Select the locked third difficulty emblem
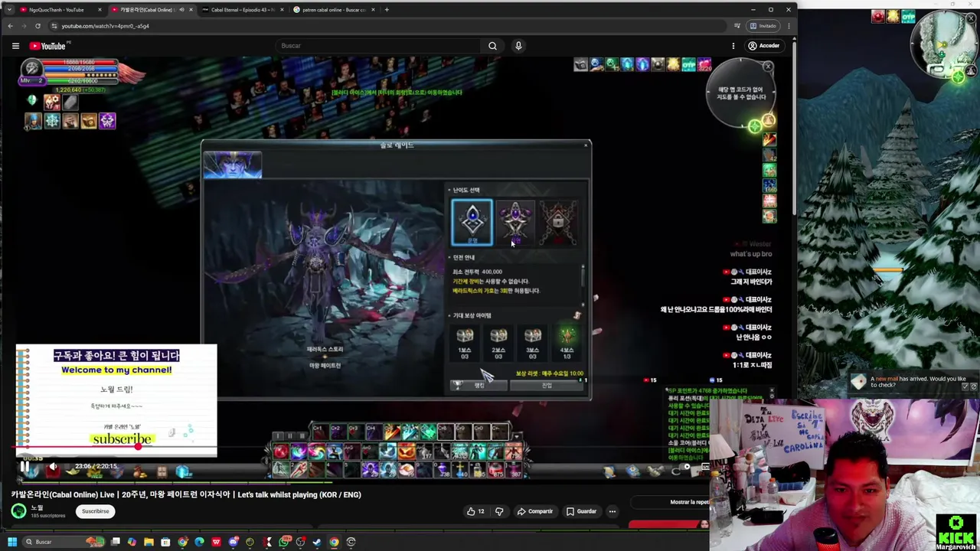 tap(557, 223)
